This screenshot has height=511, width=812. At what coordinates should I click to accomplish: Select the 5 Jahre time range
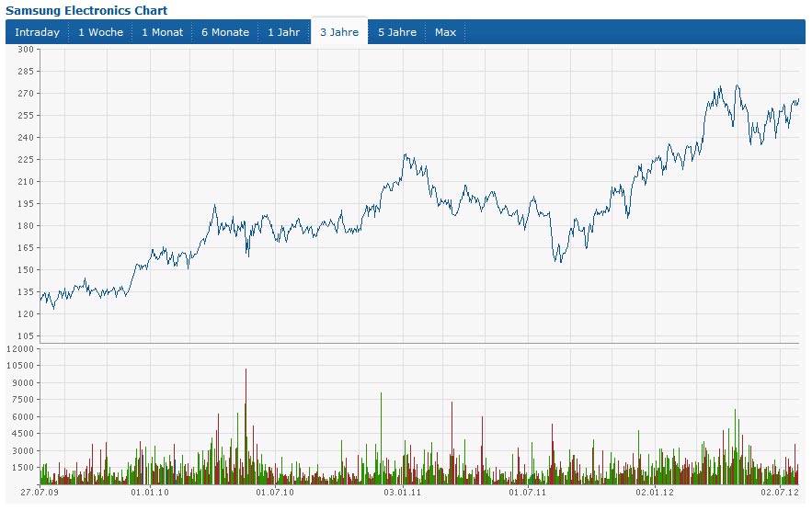click(x=397, y=32)
